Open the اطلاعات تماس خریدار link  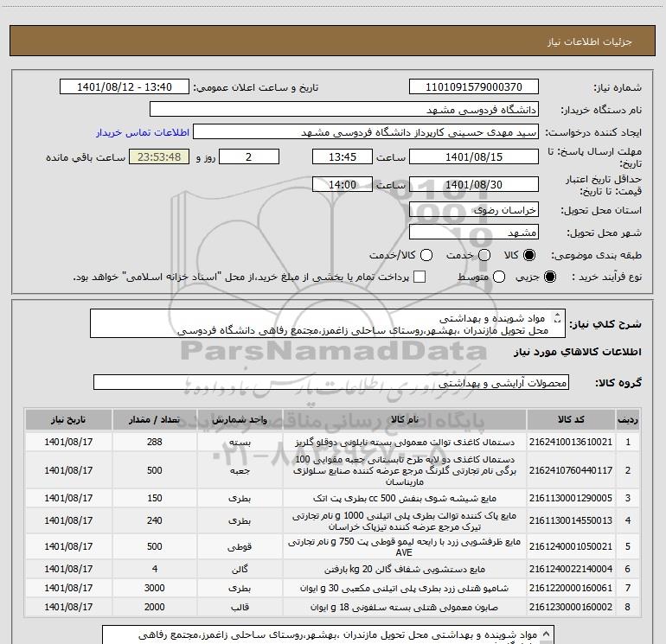click(x=143, y=132)
